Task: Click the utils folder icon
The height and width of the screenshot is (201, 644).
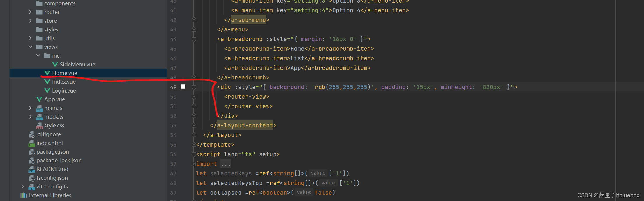Action: coord(39,38)
